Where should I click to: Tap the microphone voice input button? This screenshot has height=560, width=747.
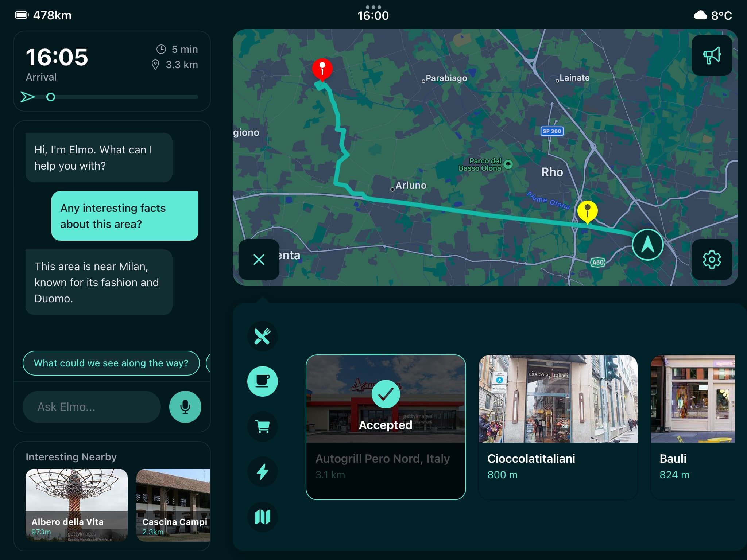click(x=185, y=407)
